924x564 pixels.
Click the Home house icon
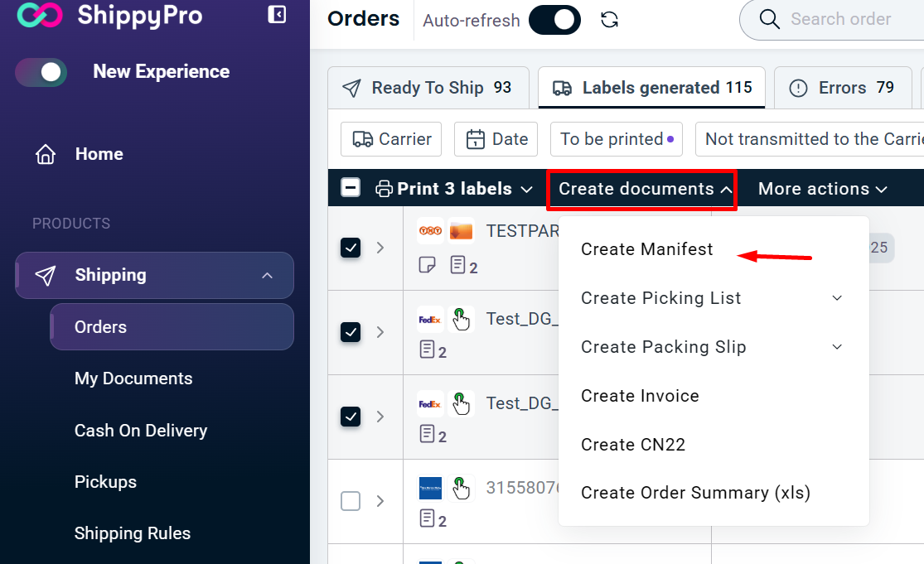click(46, 154)
